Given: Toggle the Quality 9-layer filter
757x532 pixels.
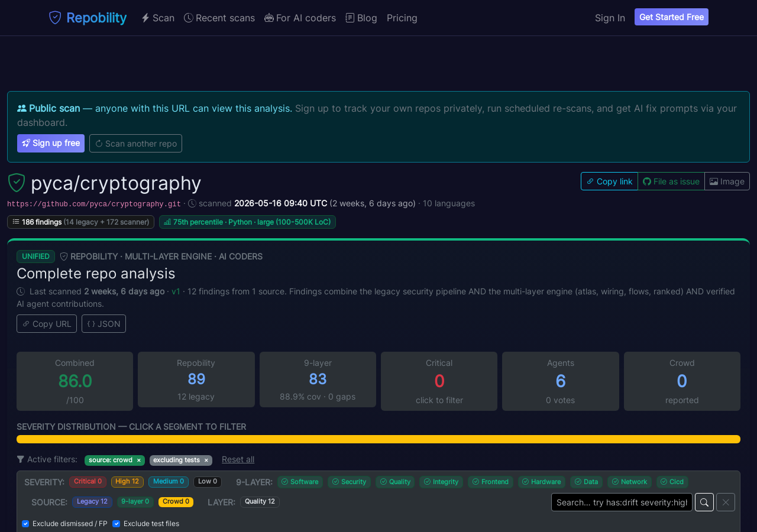Looking at the screenshot, I should tap(395, 482).
